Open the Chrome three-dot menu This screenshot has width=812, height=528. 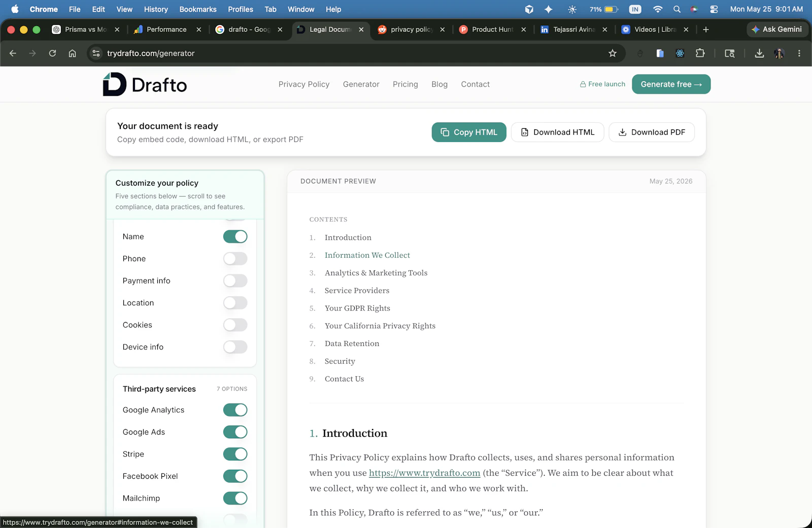pos(799,53)
